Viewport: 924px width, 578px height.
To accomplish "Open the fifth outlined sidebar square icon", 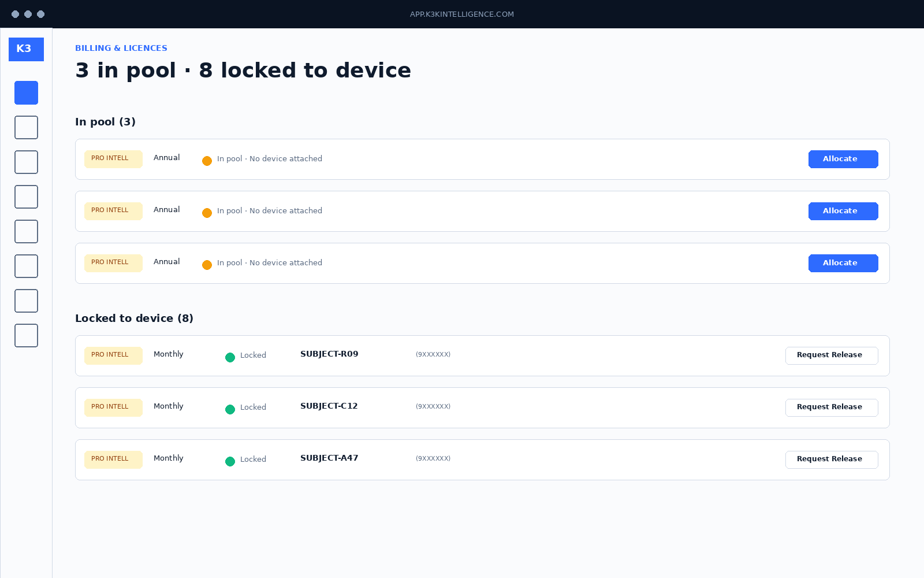I will coord(26,266).
